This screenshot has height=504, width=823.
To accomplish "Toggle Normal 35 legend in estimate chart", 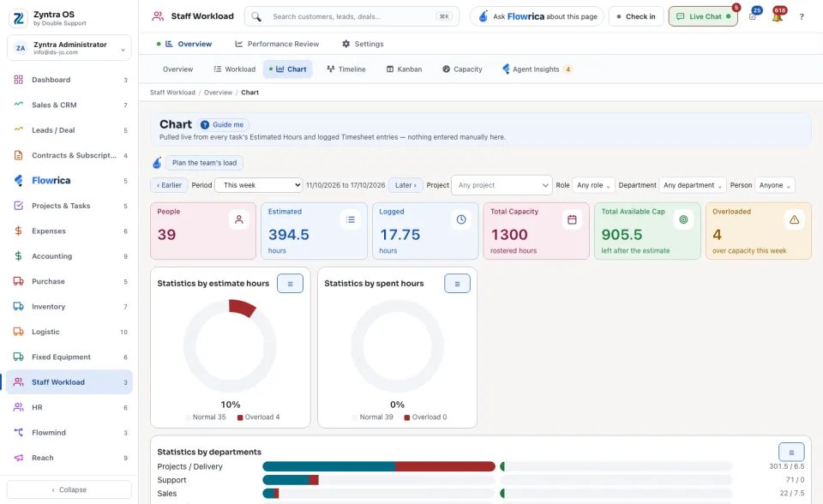I will point(205,417).
